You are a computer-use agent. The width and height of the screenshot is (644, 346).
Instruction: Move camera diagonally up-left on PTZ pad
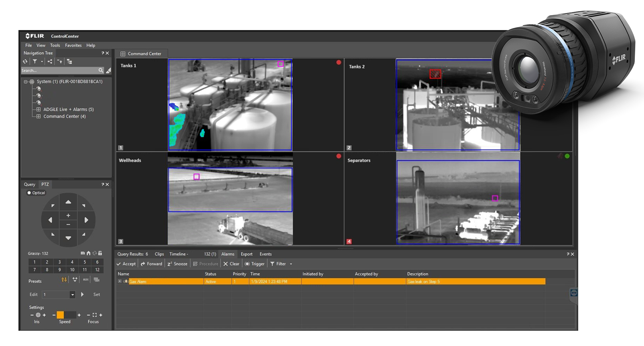click(x=53, y=206)
